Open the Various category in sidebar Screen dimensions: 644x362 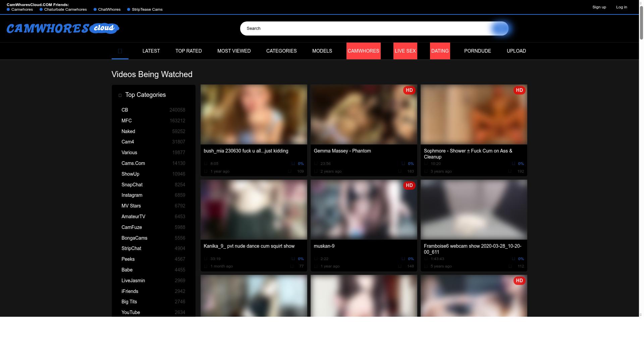click(x=129, y=153)
